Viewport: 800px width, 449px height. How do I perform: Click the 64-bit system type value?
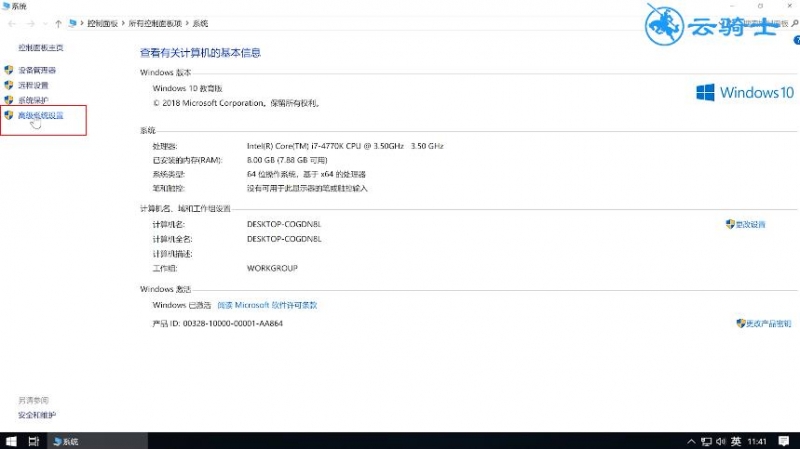[306, 174]
